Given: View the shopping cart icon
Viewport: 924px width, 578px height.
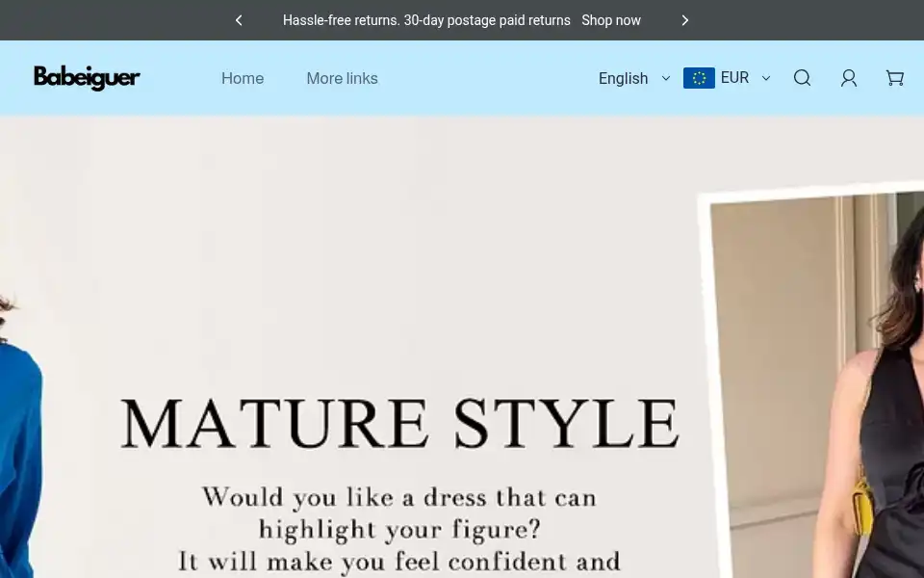Looking at the screenshot, I should click(895, 78).
